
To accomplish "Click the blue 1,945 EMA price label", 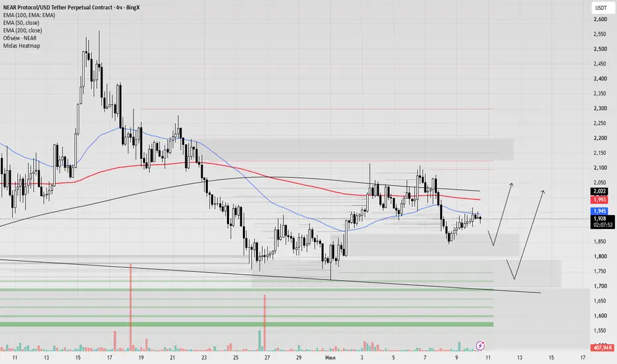I will 600,211.
